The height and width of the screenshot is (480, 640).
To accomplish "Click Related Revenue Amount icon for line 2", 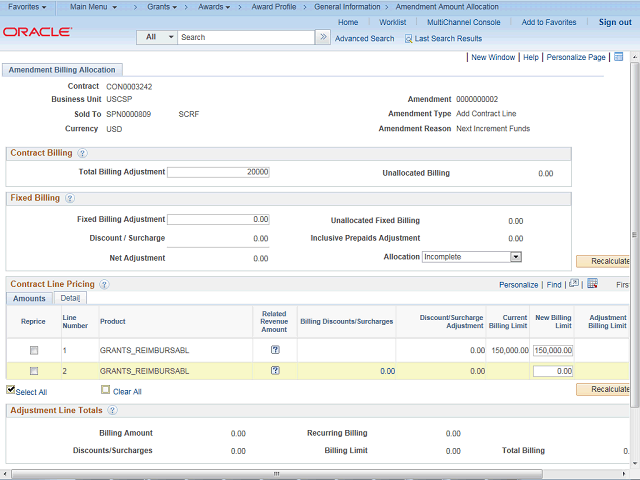I will click(x=274, y=370).
